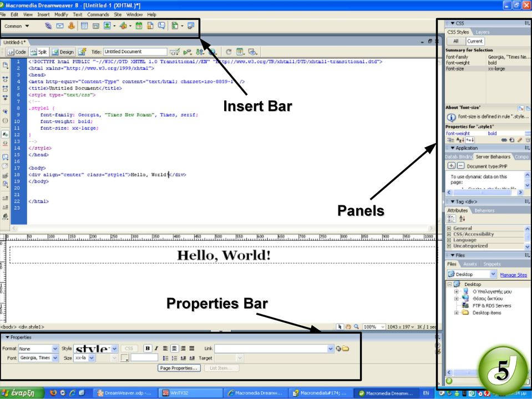Open the Size dropdown showing xx-la
This screenshot has height=399, width=532.
[92, 358]
